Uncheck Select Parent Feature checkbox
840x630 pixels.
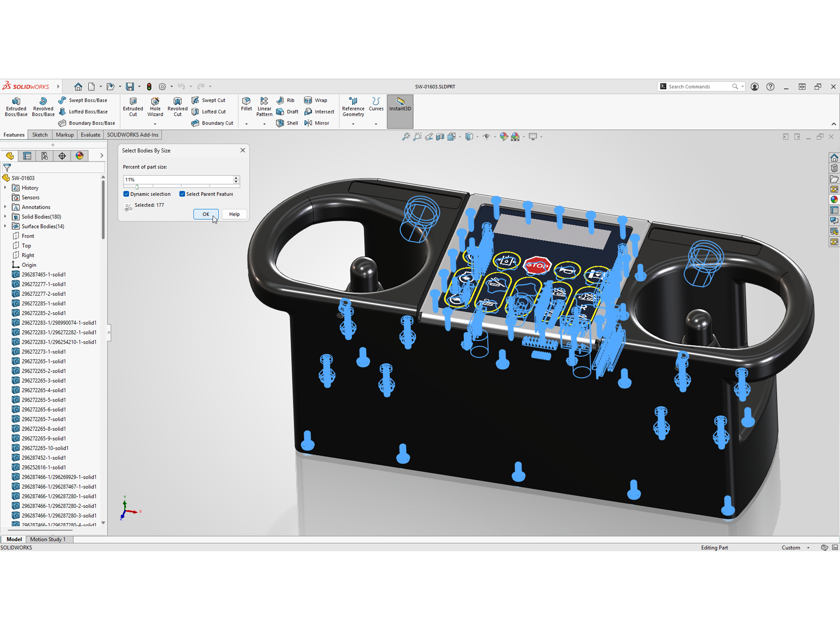182,194
